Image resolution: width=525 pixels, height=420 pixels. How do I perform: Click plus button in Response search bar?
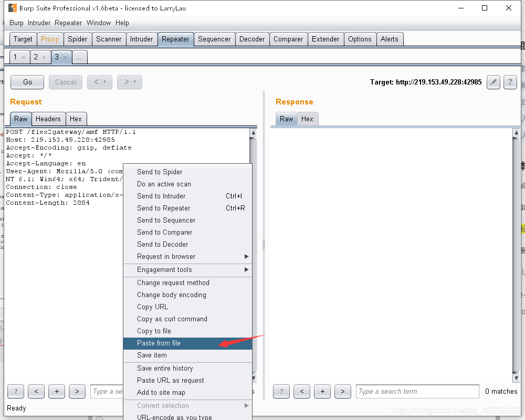pos(322,391)
